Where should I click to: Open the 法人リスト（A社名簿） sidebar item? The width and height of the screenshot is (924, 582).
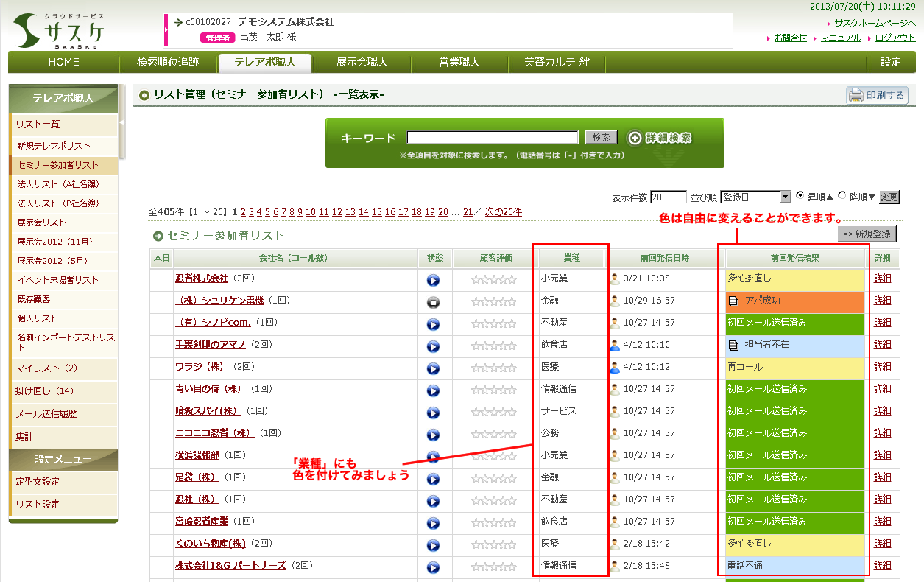(x=57, y=184)
